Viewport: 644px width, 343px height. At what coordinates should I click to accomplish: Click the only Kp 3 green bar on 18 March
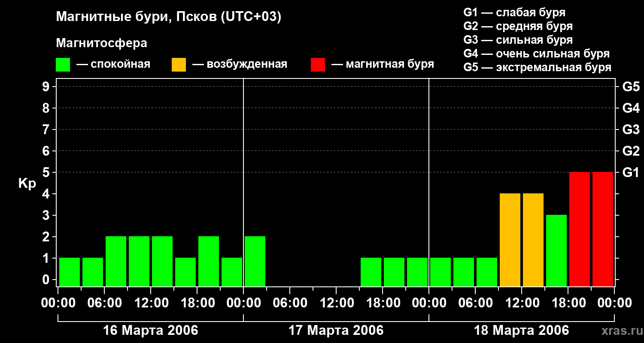(556, 251)
